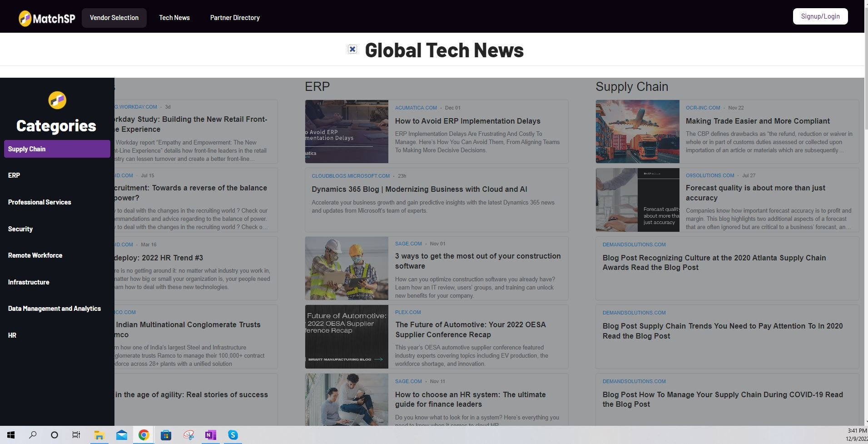Click PLEX.COM source label
This screenshot has width=868, height=444.
[408, 312]
